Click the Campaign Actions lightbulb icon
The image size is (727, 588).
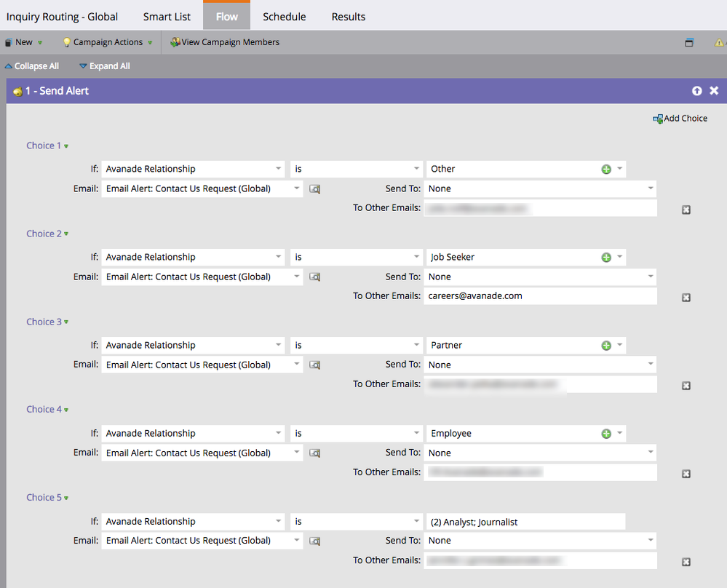point(67,42)
